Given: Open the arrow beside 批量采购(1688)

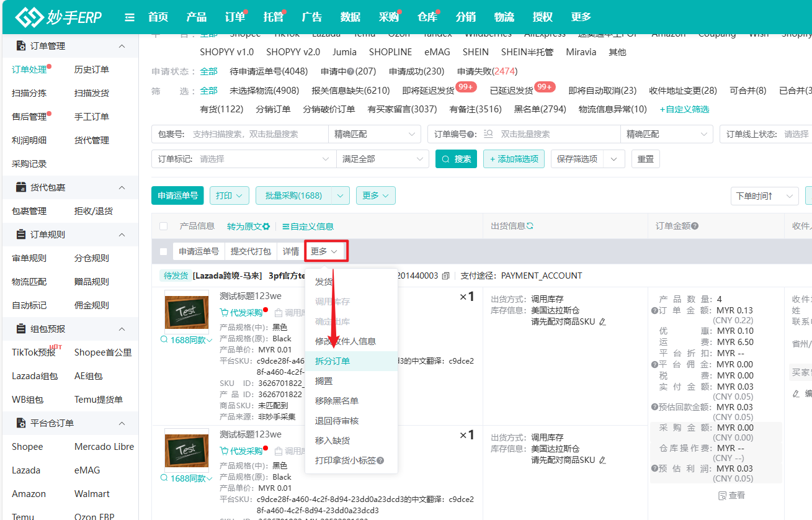Looking at the screenshot, I should pyautogui.click(x=341, y=195).
